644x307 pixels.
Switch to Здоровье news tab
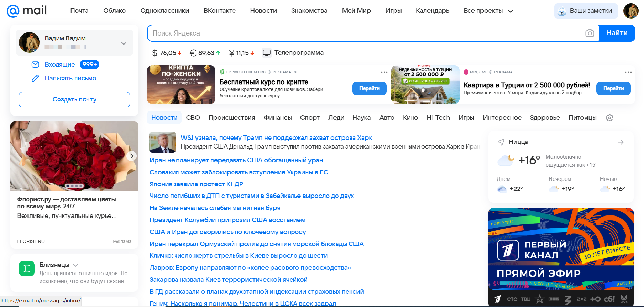pyautogui.click(x=545, y=118)
